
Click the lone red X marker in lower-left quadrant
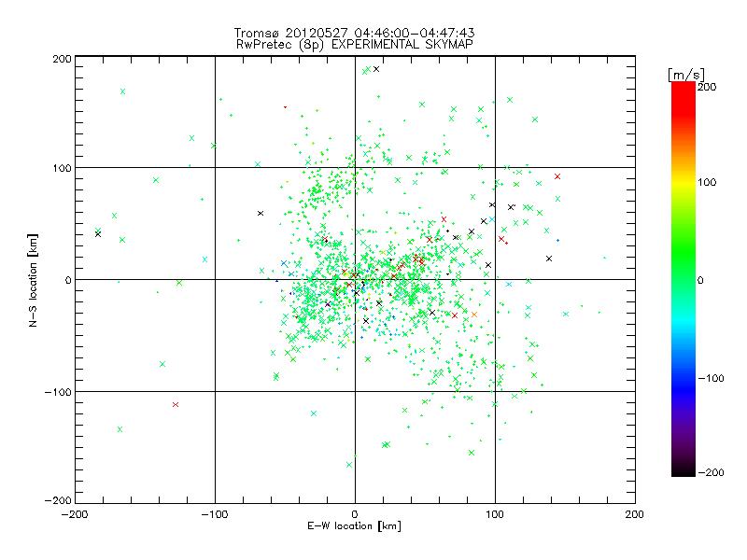tap(176, 404)
